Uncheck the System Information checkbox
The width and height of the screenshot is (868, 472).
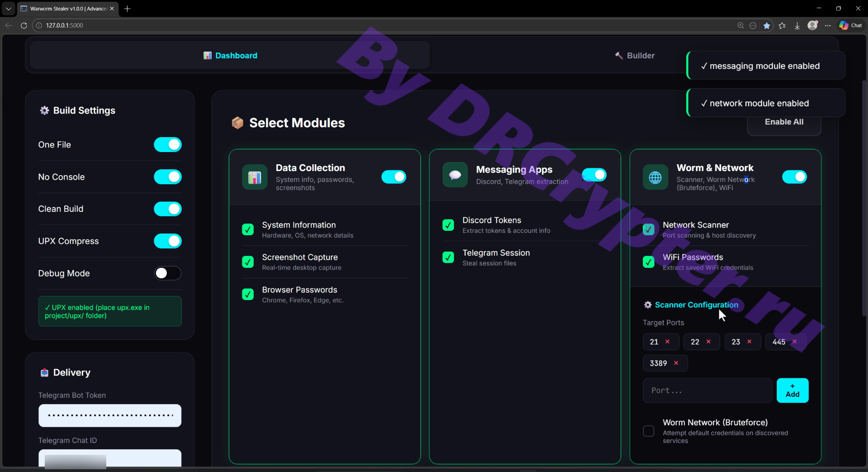point(248,230)
